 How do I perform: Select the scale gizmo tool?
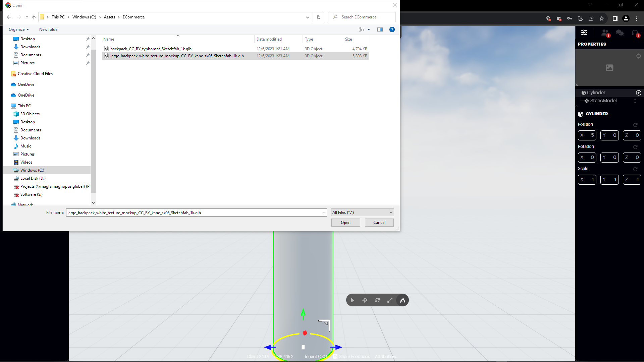(390, 300)
